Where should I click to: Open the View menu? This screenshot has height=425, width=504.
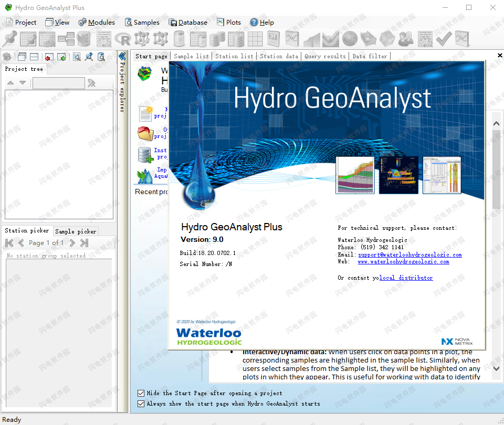coord(57,23)
